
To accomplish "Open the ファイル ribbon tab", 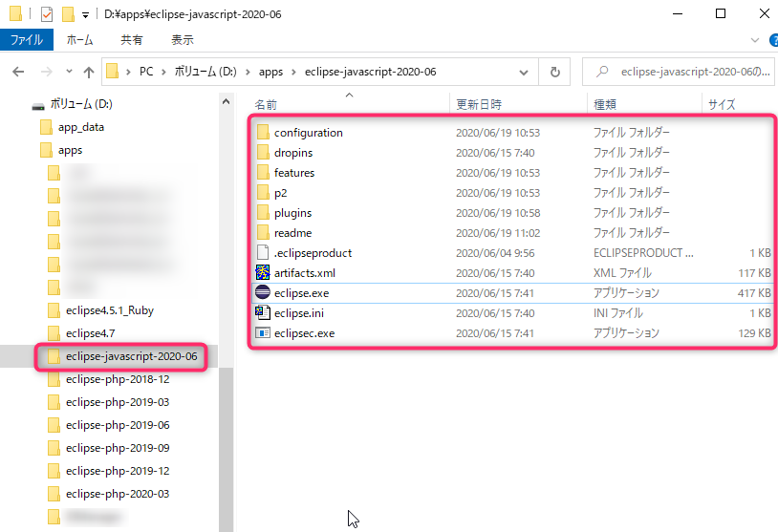I will (27, 40).
